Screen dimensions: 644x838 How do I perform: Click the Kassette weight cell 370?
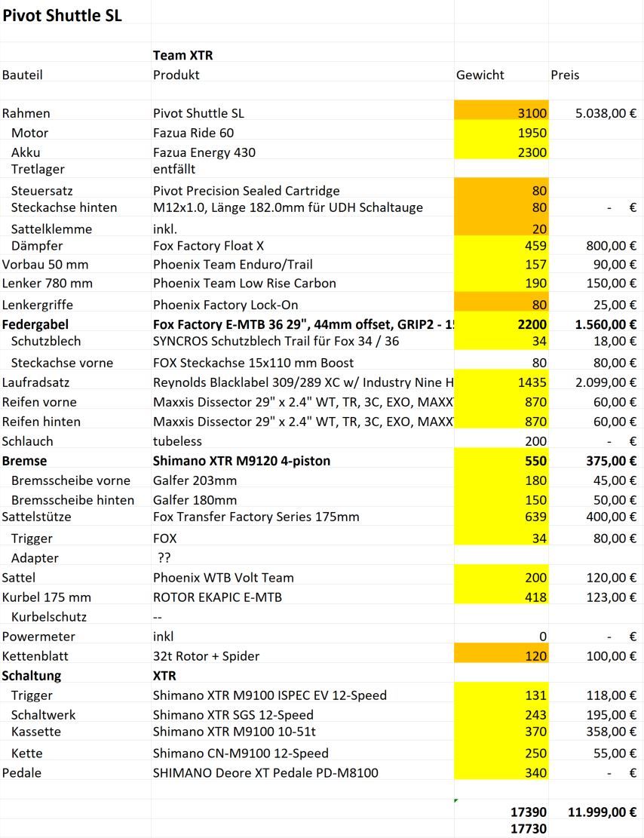501,732
